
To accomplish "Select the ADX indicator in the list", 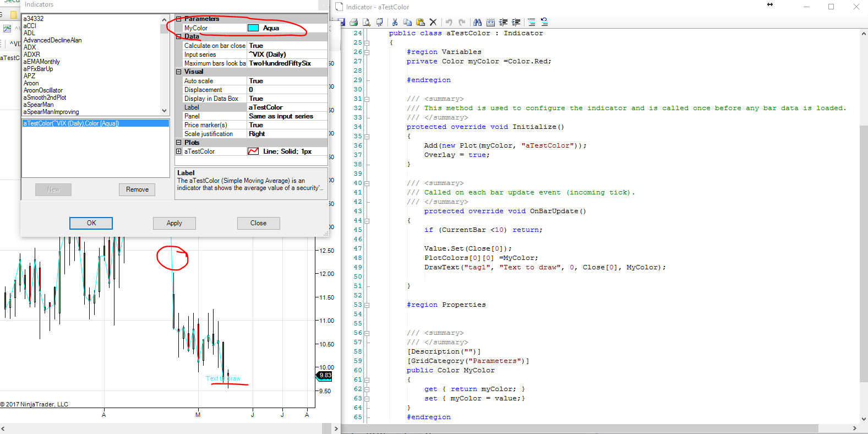I will click(x=30, y=47).
